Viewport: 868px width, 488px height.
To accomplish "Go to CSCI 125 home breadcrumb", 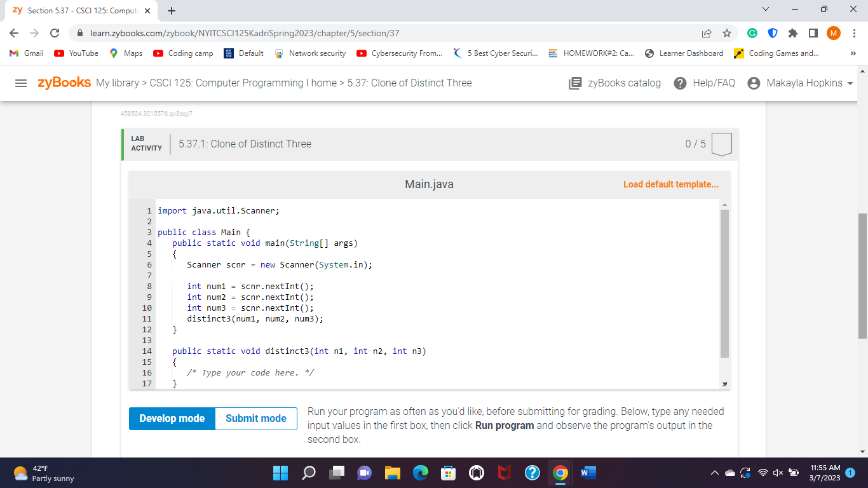I will (x=243, y=83).
